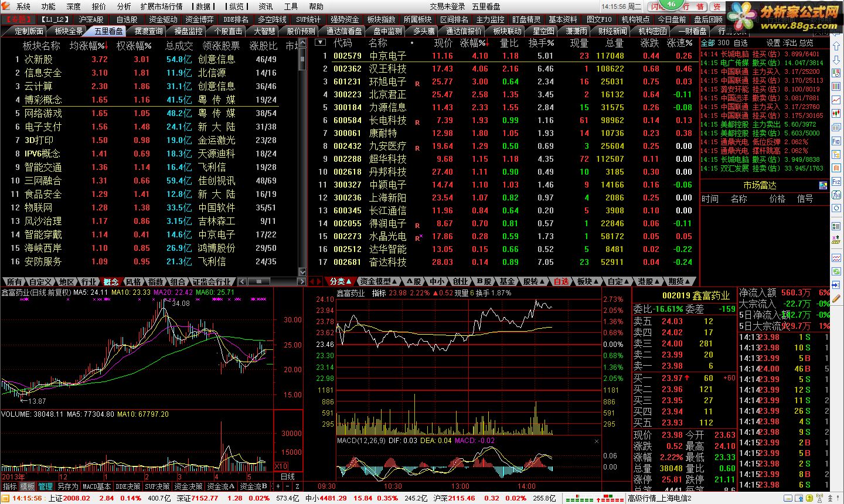Click the 管理 button under chart
The width and height of the screenshot is (844, 504).
[x=45, y=486]
